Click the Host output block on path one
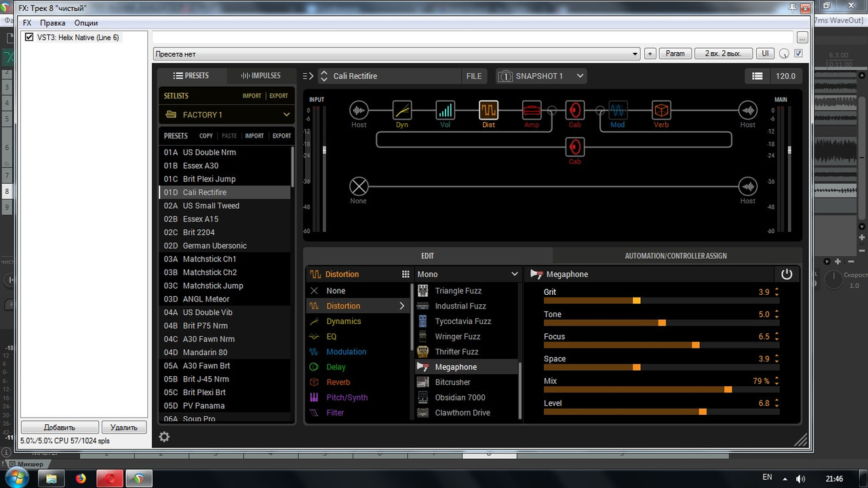This screenshot has width=868, height=488. (748, 110)
